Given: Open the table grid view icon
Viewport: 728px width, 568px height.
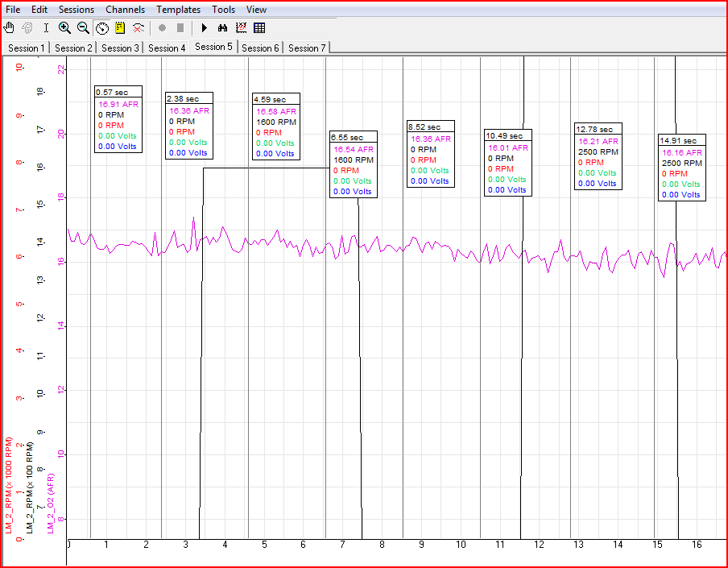Looking at the screenshot, I should coord(259,28).
